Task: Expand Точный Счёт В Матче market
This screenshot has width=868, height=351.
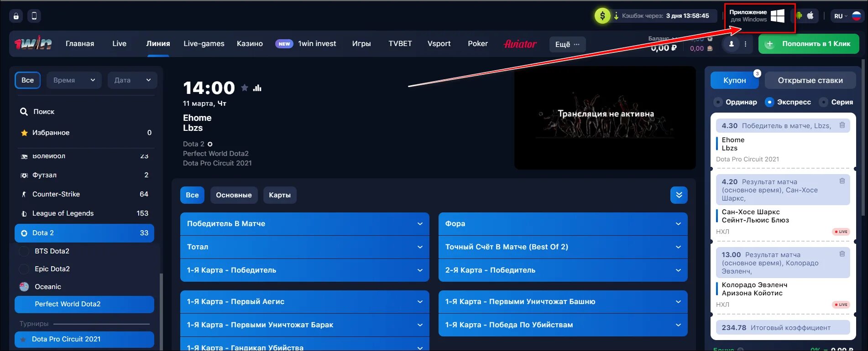Action: [563, 247]
